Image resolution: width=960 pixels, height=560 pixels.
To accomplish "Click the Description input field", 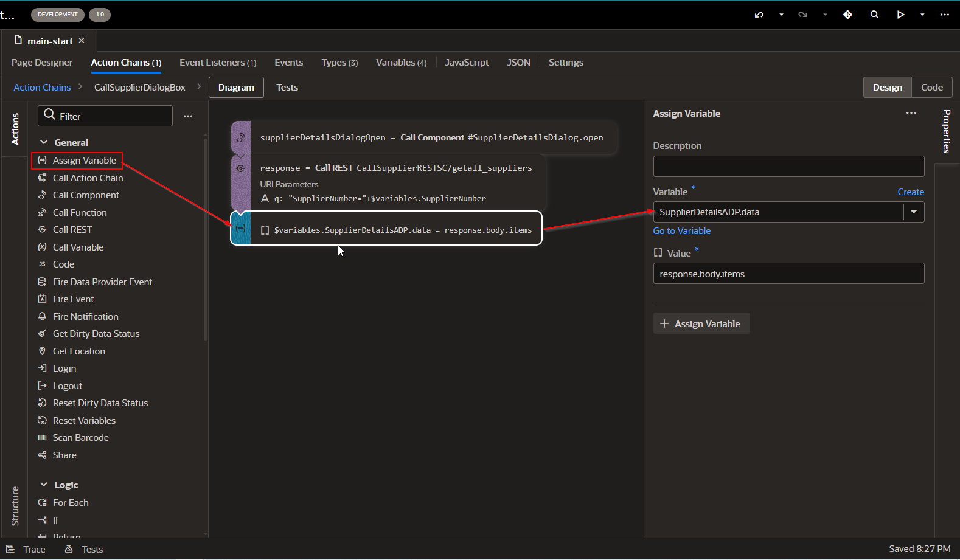I will (x=788, y=166).
